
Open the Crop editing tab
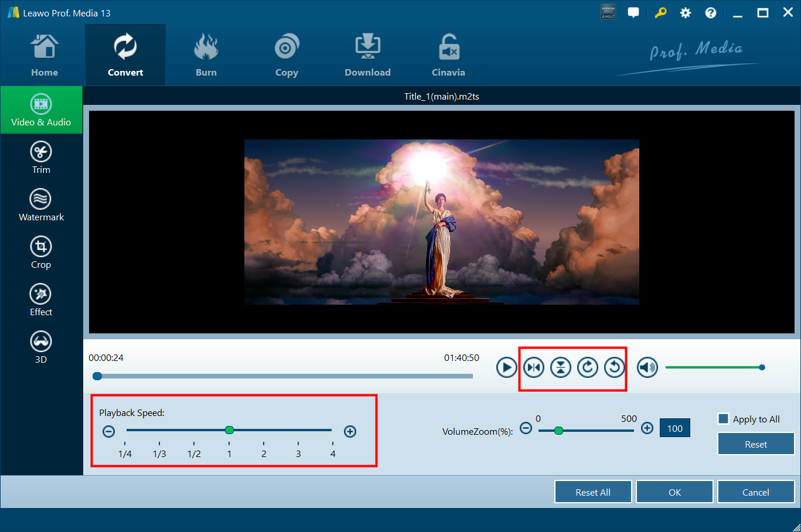pyautogui.click(x=41, y=253)
